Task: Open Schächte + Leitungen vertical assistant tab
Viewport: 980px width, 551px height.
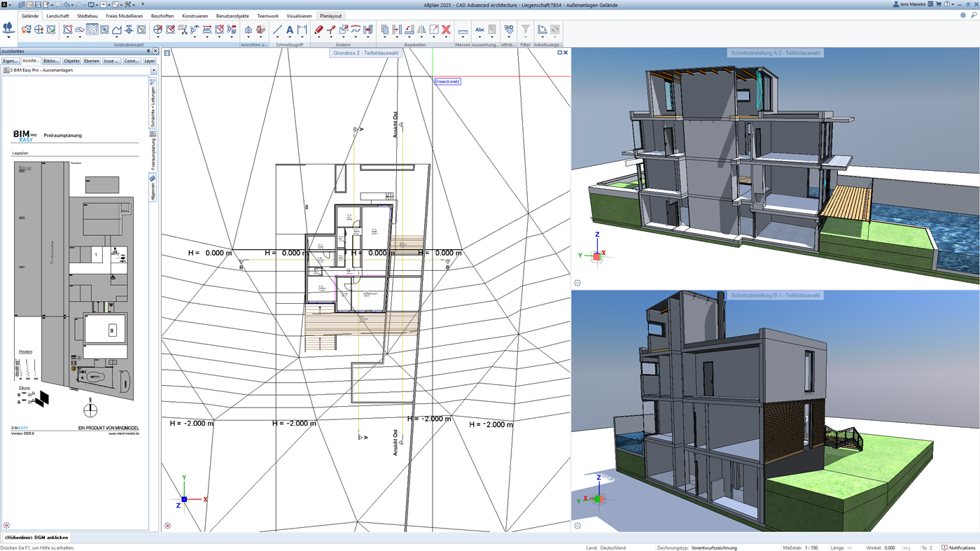Action: click(x=153, y=104)
